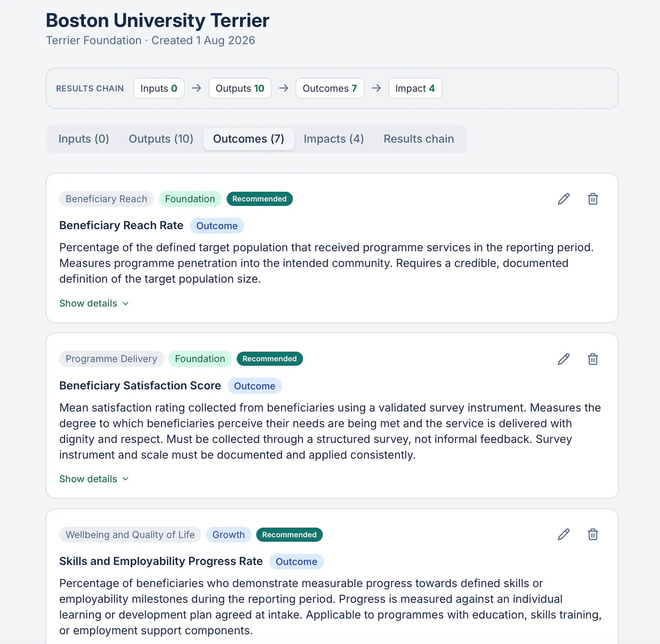
Task: Click the Growth tier badge
Action: click(x=228, y=535)
